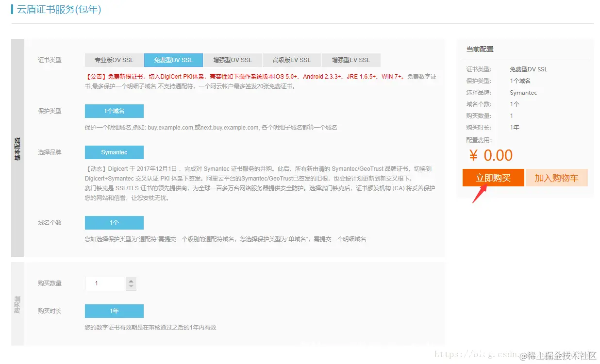Click the 购买时长 field label on the left
This screenshot has width=600, height=364.
coord(50,311)
